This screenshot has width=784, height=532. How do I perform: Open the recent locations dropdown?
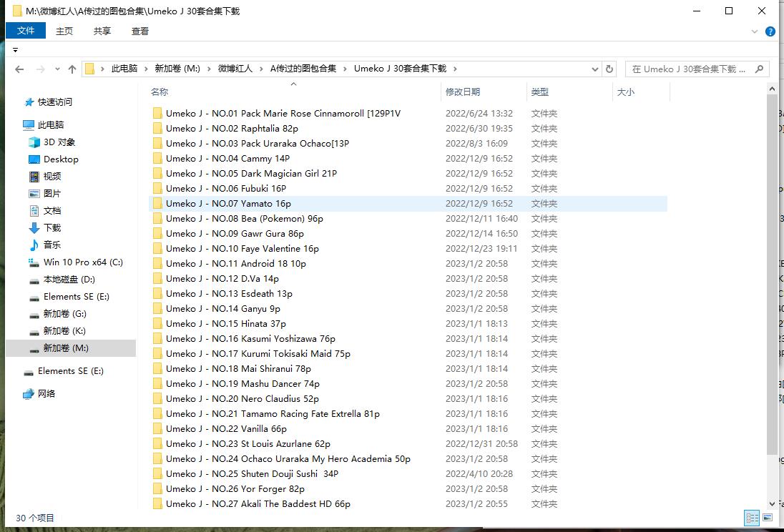point(57,69)
